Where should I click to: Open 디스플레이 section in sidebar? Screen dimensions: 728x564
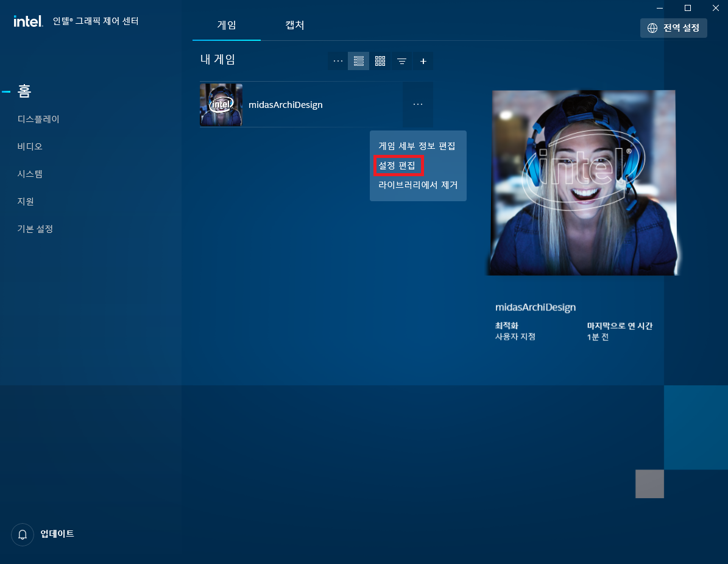pyautogui.click(x=38, y=119)
